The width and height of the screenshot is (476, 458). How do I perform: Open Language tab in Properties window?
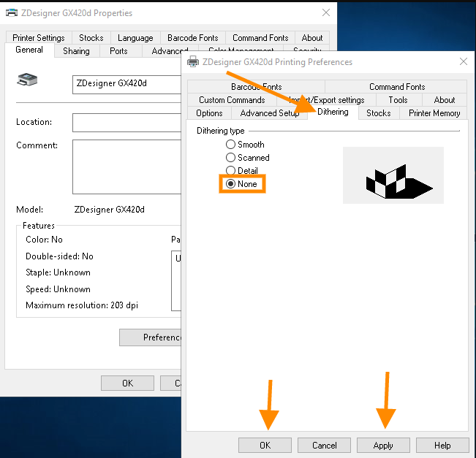(135, 37)
